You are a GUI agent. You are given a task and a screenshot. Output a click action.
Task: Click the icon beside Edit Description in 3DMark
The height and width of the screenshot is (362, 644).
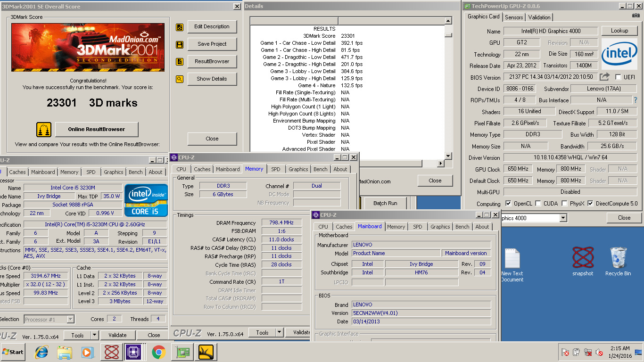(x=179, y=27)
